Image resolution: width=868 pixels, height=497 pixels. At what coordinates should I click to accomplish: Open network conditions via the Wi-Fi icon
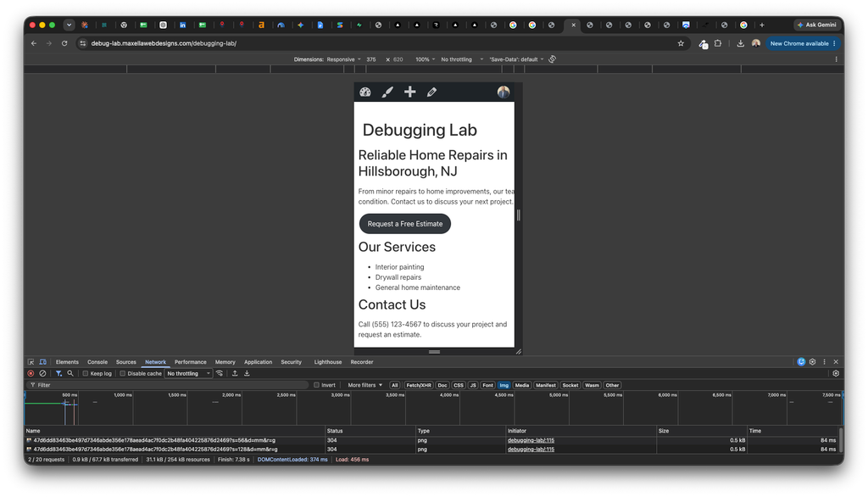click(220, 373)
